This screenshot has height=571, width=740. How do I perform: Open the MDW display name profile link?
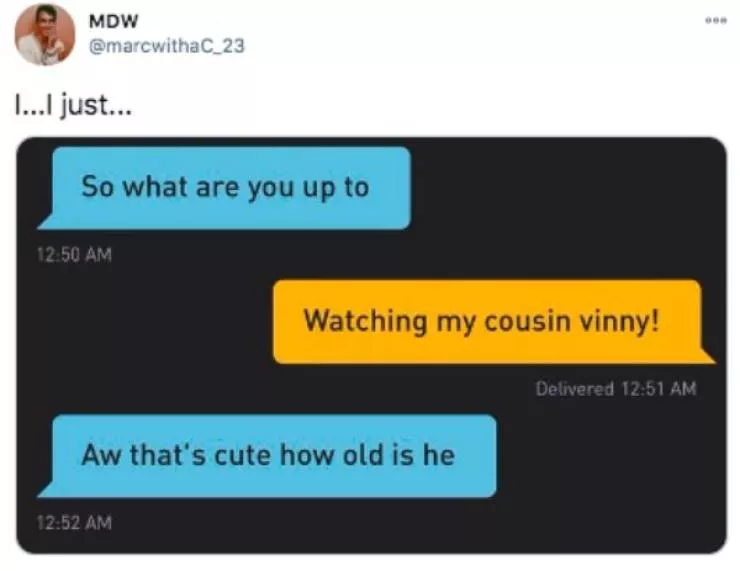[114, 21]
